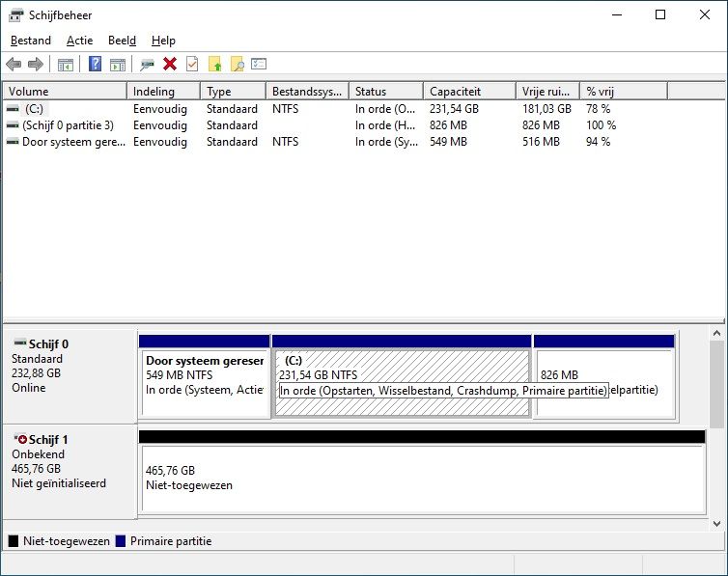Maximize the Schijfbeheer window
Screen dimensions: 728x576
click(x=660, y=14)
